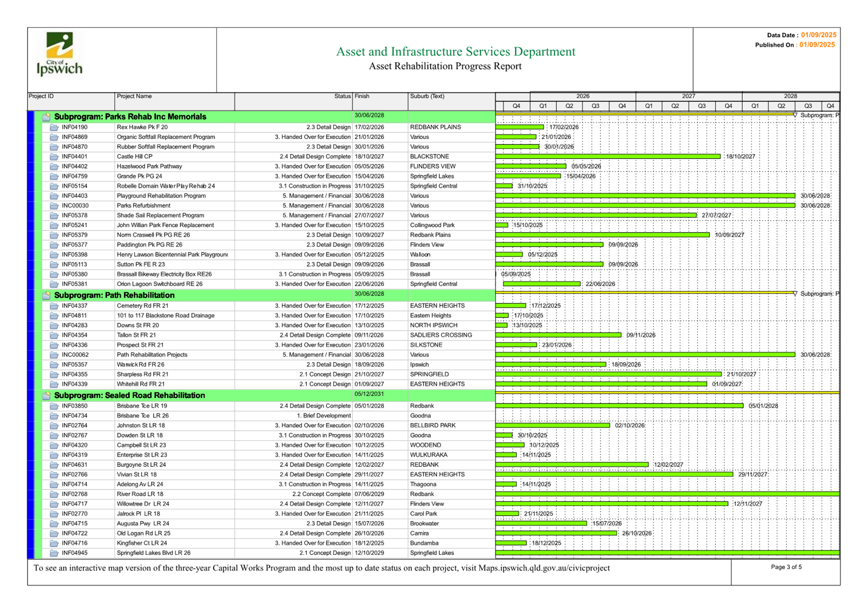The width and height of the screenshot is (868, 613).
Task: Click the 2027 year header in the timeline
Action: tap(688, 96)
